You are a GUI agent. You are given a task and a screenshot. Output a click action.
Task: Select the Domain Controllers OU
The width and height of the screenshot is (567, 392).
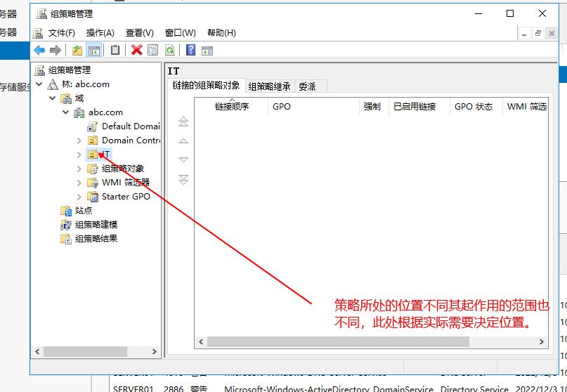(131, 141)
